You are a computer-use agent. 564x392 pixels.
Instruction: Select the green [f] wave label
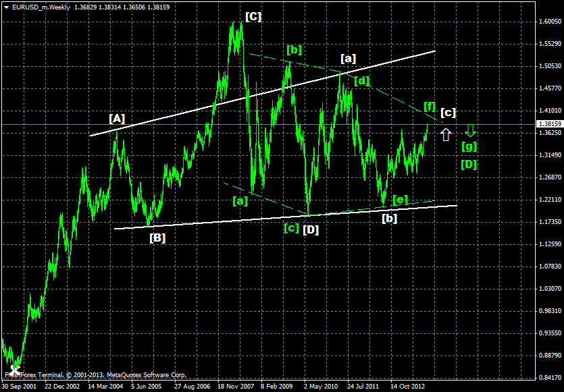pyautogui.click(x=430, y=106)
